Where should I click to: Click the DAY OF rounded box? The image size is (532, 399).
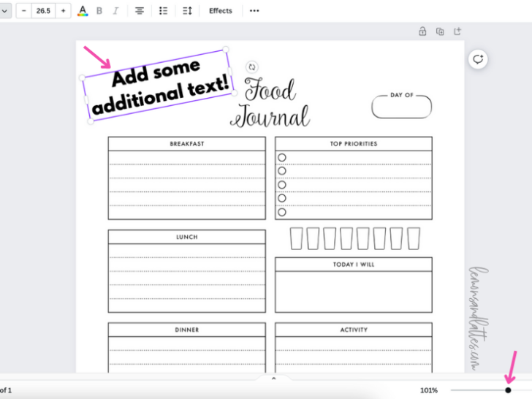pos(402,107)
